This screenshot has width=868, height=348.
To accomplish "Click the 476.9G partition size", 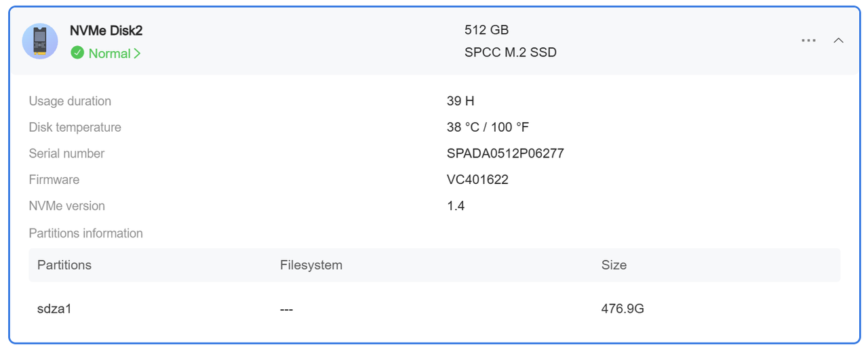I will click(x=623, y=309).
